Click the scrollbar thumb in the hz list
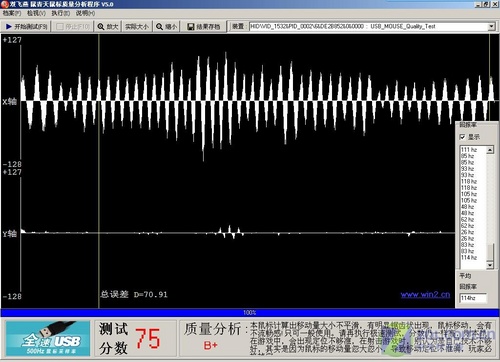 click(x=490, y=252)
